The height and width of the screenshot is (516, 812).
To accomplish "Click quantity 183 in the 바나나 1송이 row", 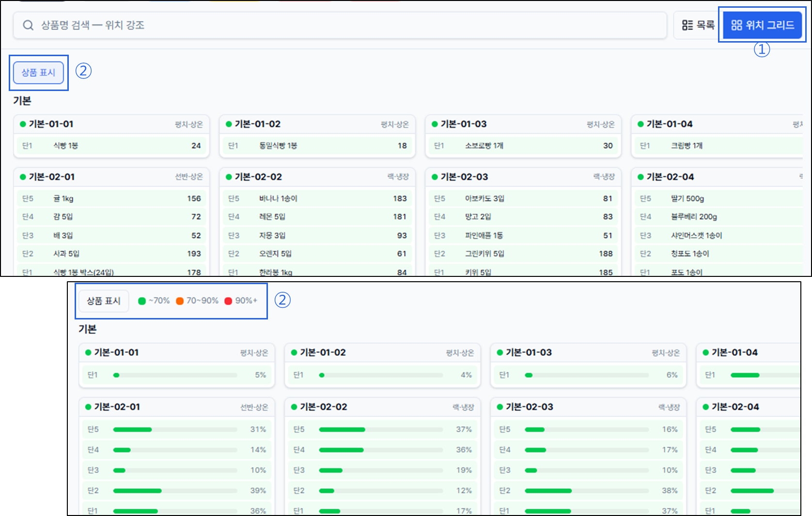I will tap(400, 198).
